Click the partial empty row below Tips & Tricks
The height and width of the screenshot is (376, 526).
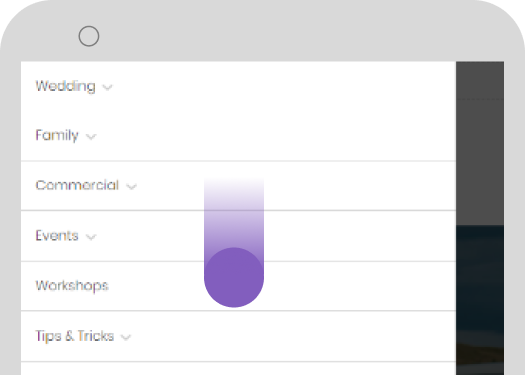pos(238,369)
